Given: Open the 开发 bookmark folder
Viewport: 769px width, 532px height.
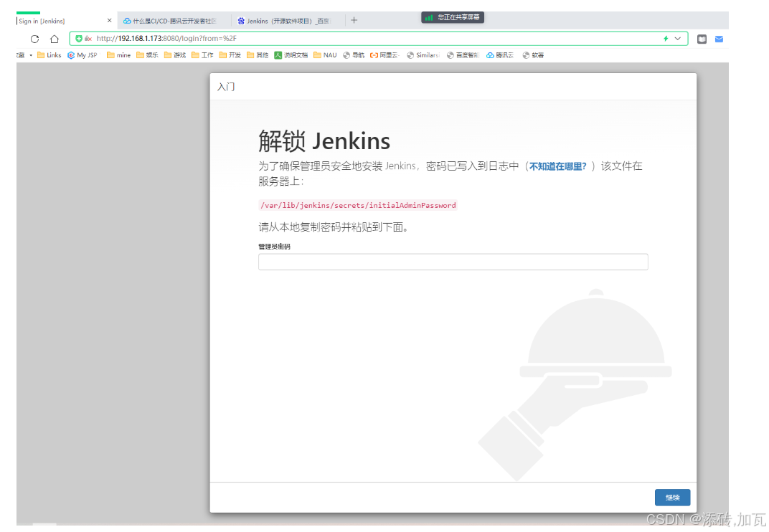Looking at the screenshot, I should [230, 55].
